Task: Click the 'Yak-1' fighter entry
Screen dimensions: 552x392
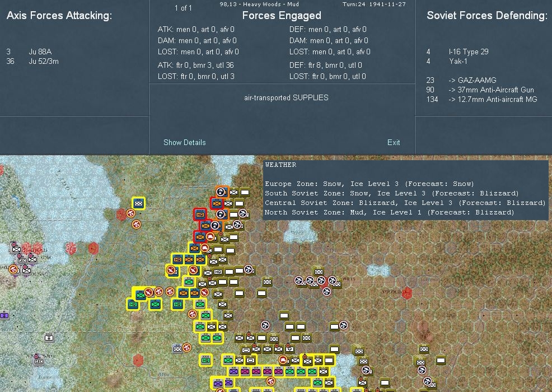Action: 458,61
